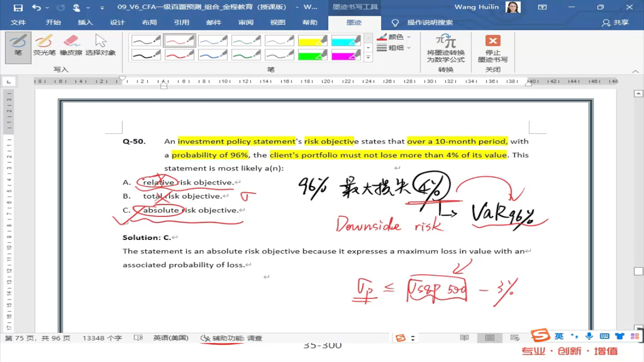This screenshot has height=362, width=644.
Task: Click the user avatar for Wang Huilin
Action: point(512,7)
